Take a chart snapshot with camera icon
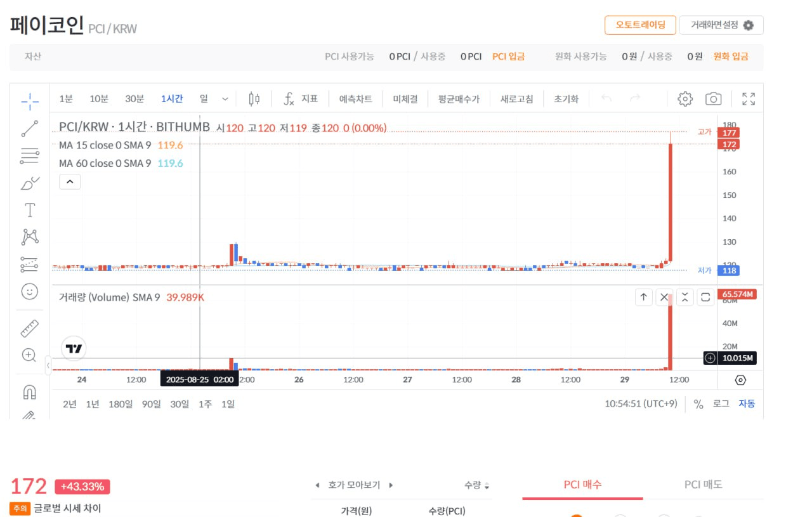 (714, 99)
